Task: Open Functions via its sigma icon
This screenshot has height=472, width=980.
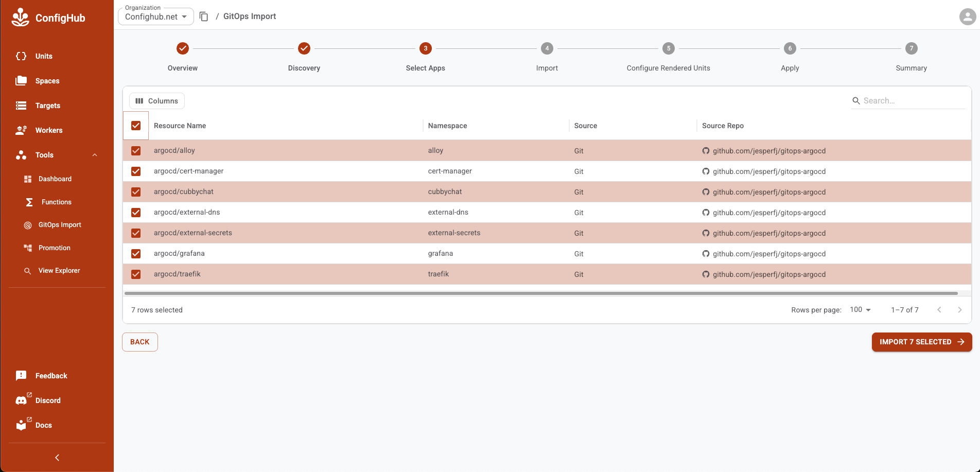Action: click(x=29, y=202)
